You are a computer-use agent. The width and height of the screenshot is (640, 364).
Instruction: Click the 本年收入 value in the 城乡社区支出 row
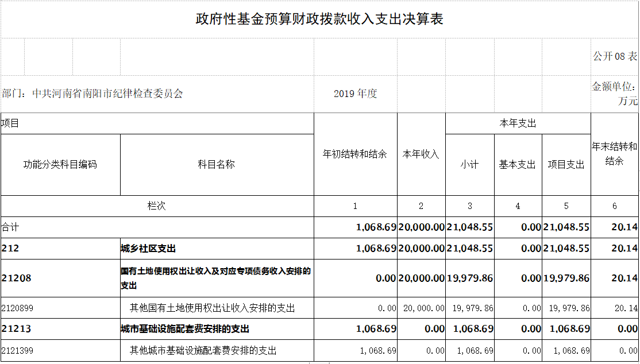point(421,249)
